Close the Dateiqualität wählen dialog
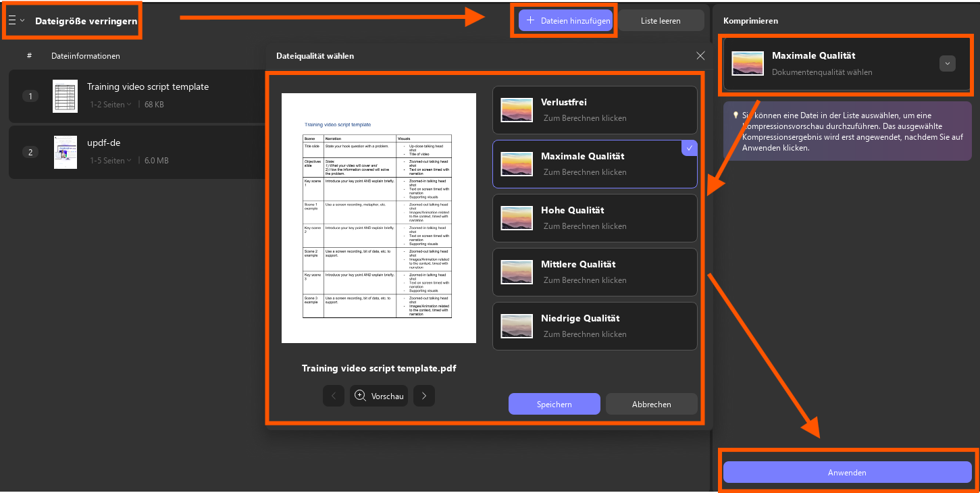The image size is (980, 493). pos(700,55)
